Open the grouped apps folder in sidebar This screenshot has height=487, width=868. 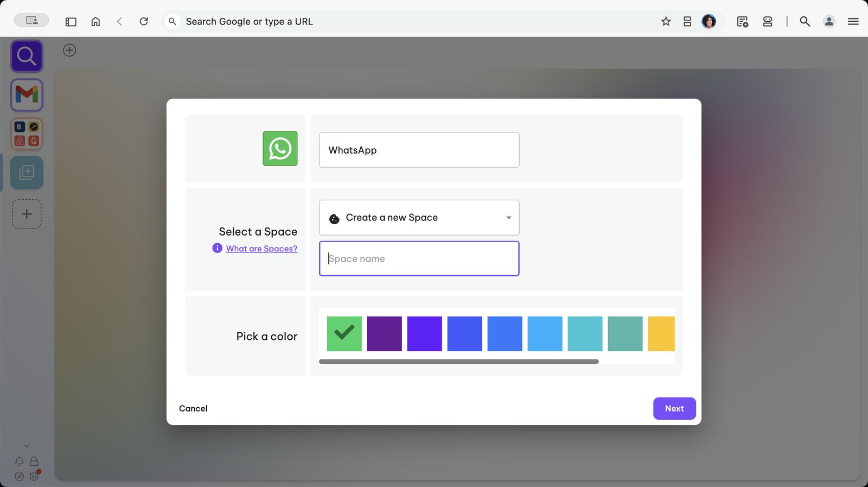pos(27,134)
